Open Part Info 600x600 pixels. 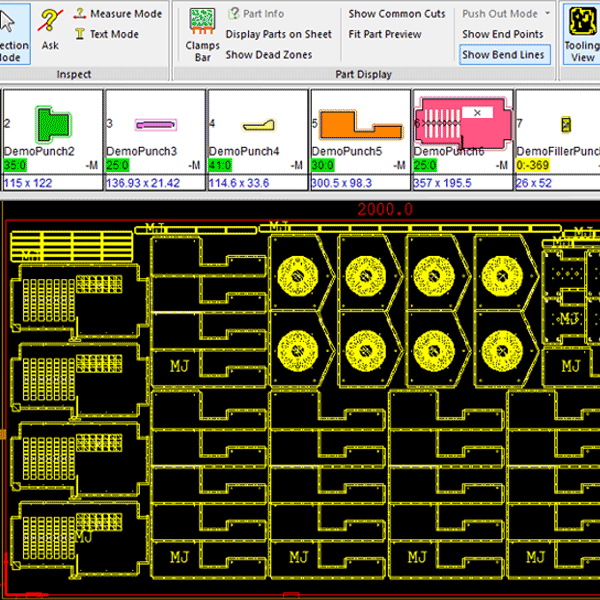tap(256, 14)
